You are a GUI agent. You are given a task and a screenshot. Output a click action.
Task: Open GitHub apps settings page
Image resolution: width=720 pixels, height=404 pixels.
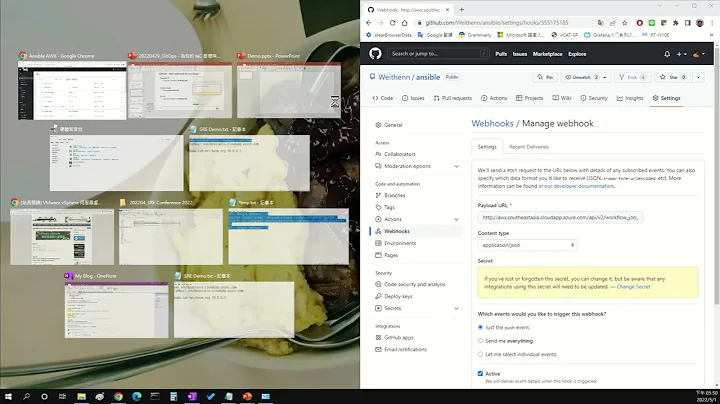(399, 338)
